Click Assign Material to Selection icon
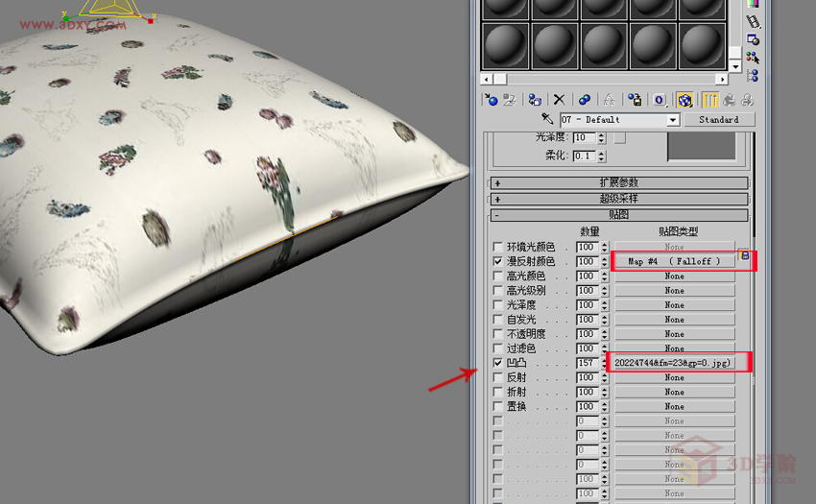 (535, 100)
